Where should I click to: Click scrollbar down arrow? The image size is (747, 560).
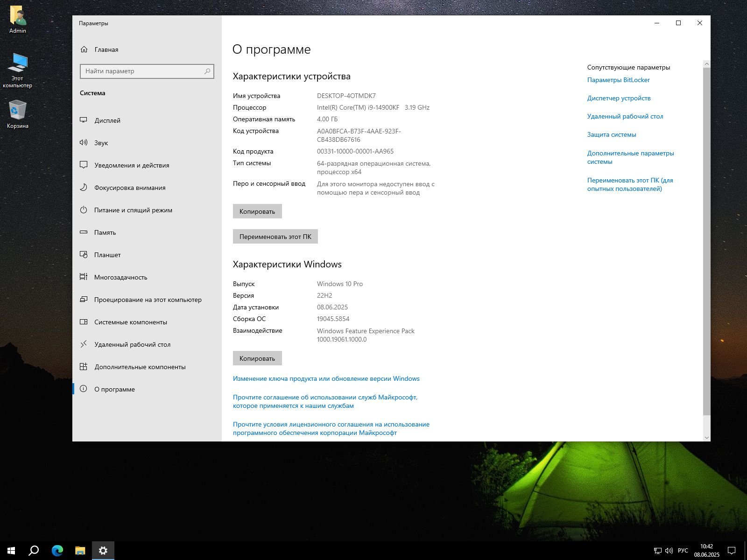pyautogui.click(x=706, y=437)
